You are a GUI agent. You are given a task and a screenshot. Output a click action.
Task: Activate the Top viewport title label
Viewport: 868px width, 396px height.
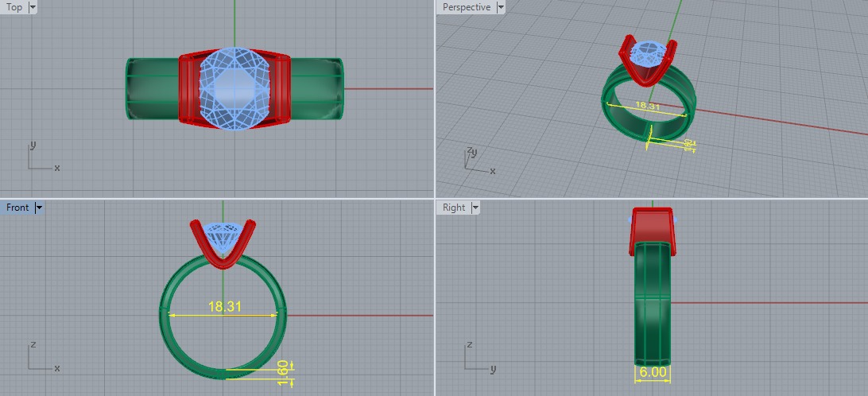coord(14,7)
